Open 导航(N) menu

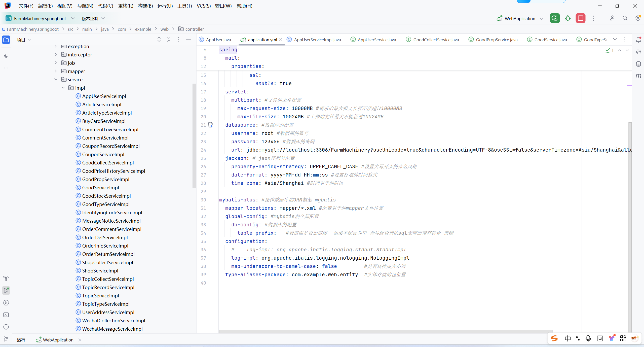pyautogui.click(x=85, y=6)
